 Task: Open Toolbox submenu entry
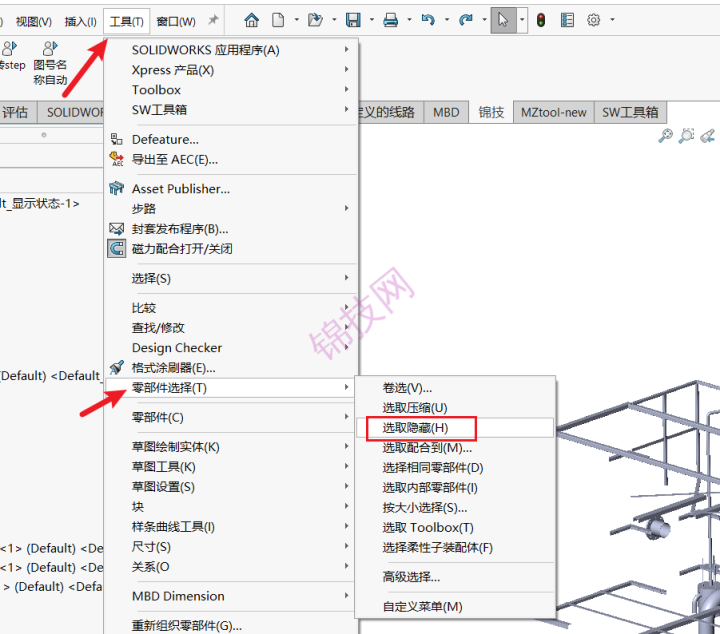click(x=231, y=90)
